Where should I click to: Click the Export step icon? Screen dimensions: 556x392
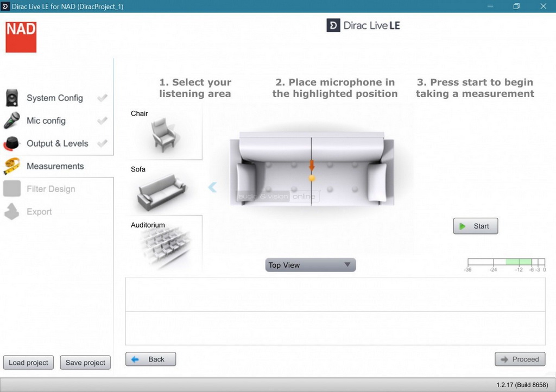click(x=12, y=212)
